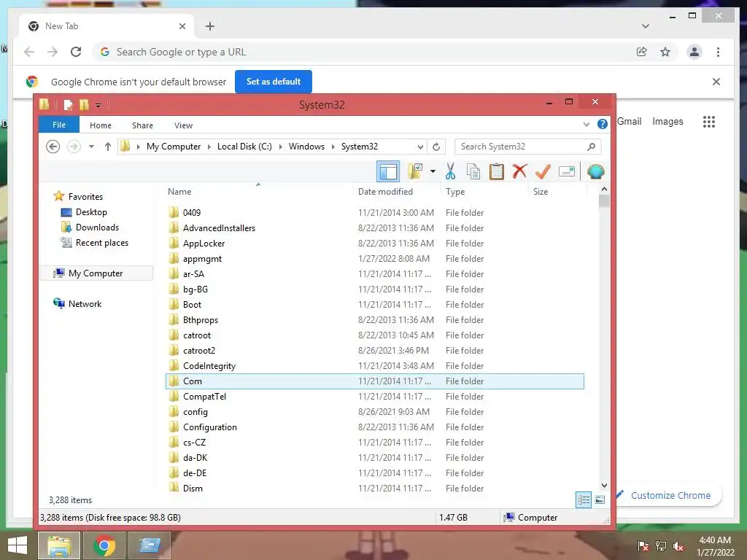Open folder options toolbar icon
Image resolution: width=747 pixels, height=560 pixels.
(x=415, y=171)
